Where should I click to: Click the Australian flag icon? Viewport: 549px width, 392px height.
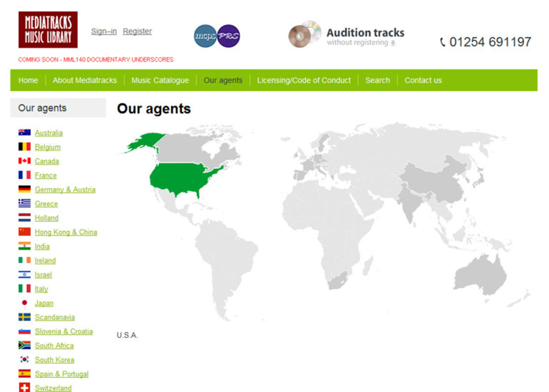[x=24, y=132]
